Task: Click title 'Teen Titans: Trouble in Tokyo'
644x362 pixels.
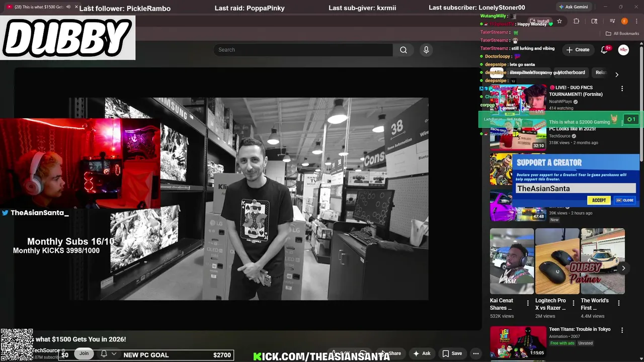Action: click(x=580, y=329)
